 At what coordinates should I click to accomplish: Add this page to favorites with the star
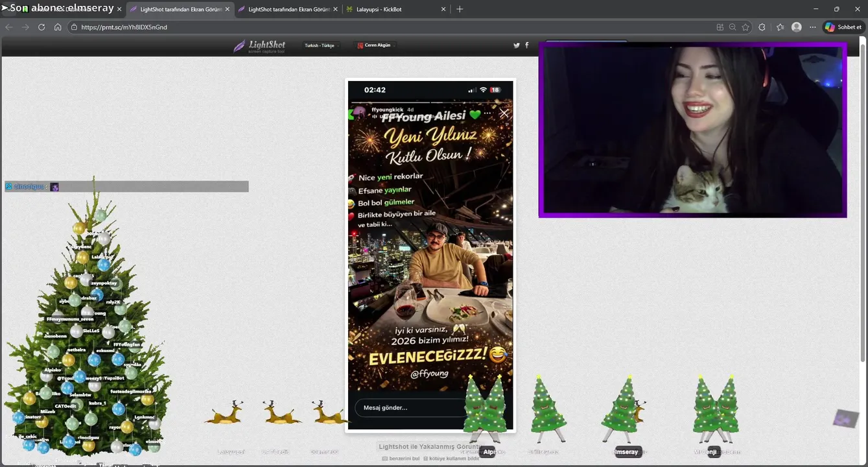[745, 27]
